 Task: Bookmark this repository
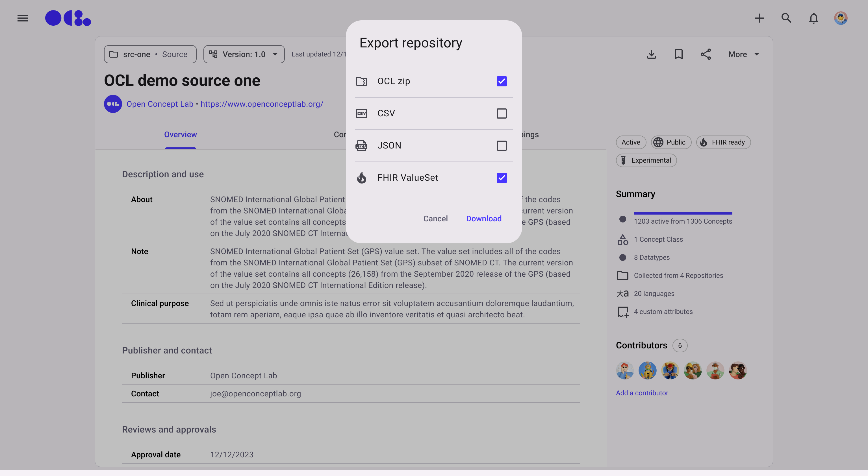click(x=678, y=54)
